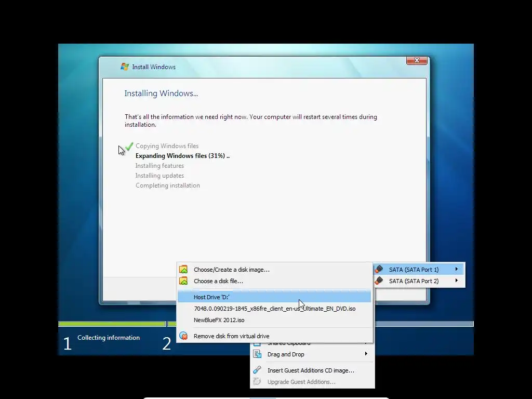The image size is (532, 399).
Task: Click the green checkmark beside Copying Windows files
Action: tap(129, 146)
